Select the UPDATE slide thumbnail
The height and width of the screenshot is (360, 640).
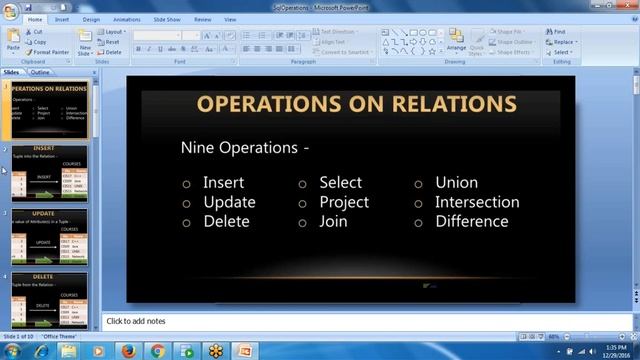click(49, 237)
